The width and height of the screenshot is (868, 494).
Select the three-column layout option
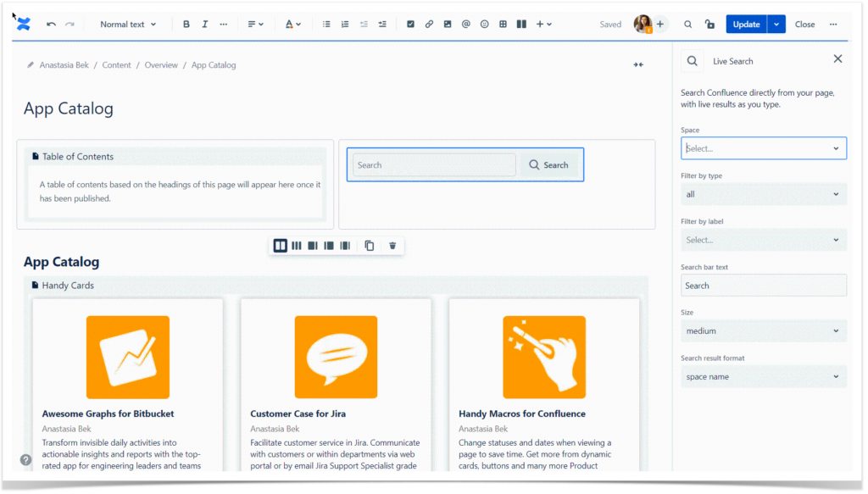click(296, 245)
